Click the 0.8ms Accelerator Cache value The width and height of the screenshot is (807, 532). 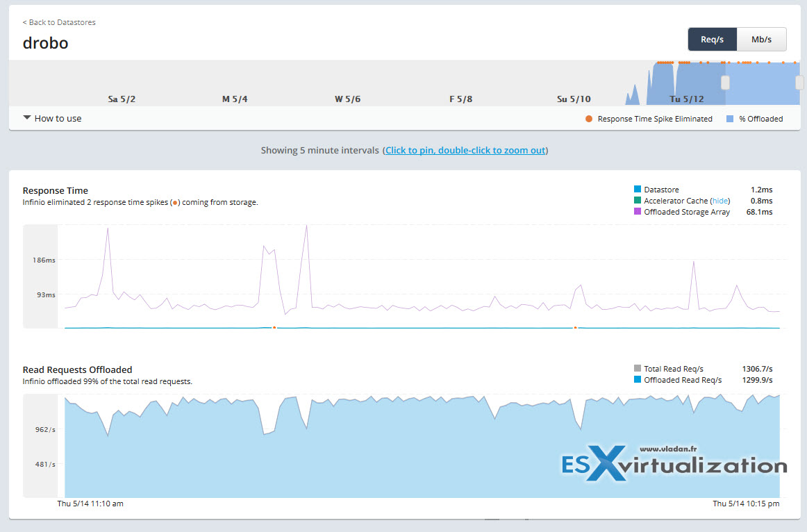click(x=761, y=201)
